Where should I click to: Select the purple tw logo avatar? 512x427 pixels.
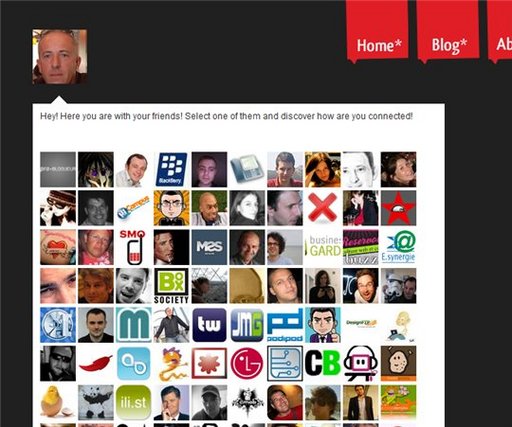tap(209, 325)
